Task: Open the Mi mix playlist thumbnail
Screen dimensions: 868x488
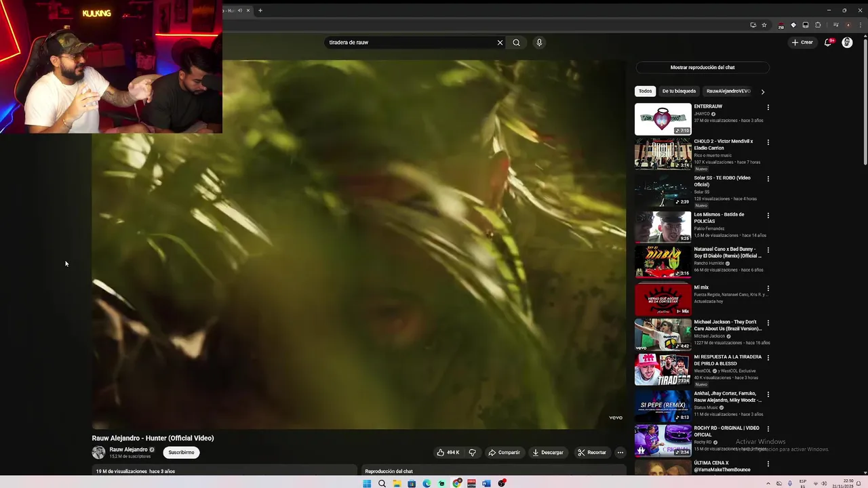Action: click(663, 299)
